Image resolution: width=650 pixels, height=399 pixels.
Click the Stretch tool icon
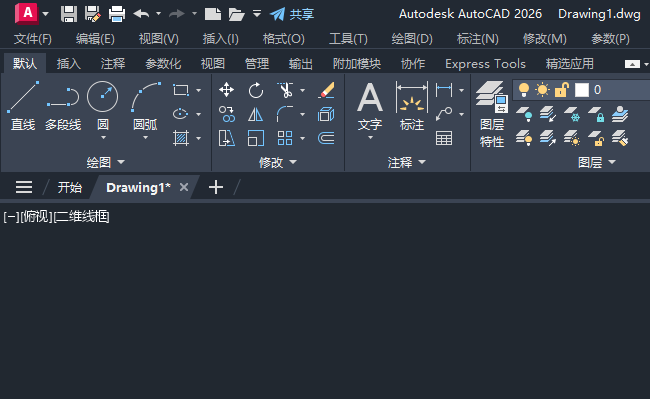(x=226, y=138)
